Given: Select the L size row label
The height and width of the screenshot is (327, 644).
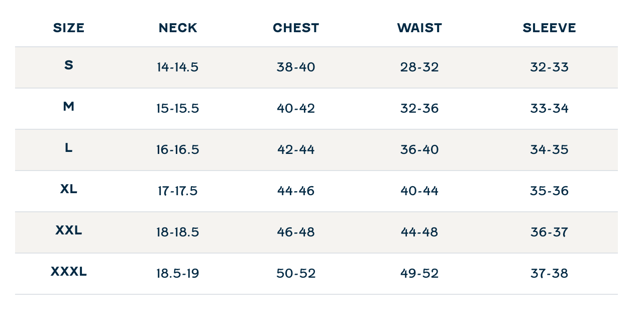Looking at the screenshot, I should 69,147.
